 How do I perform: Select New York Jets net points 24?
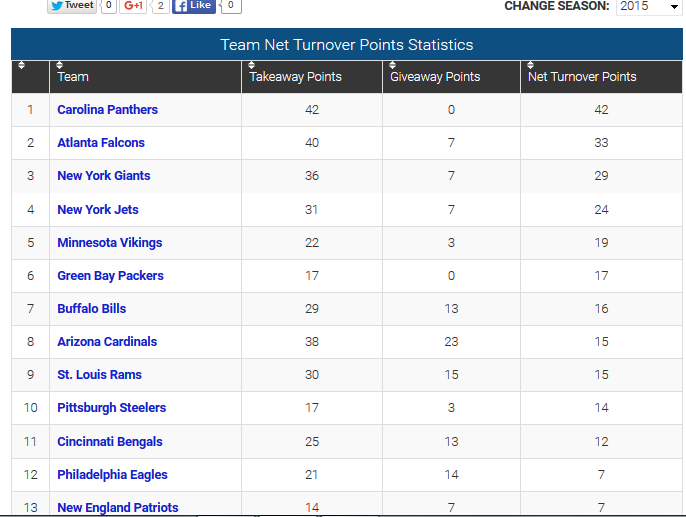[x=601, y=210]
